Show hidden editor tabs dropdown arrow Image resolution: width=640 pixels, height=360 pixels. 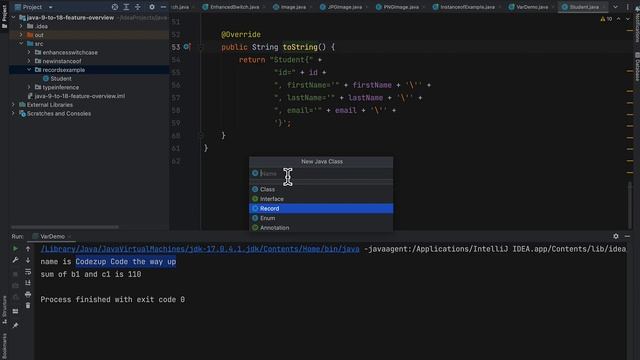(616, 7)
